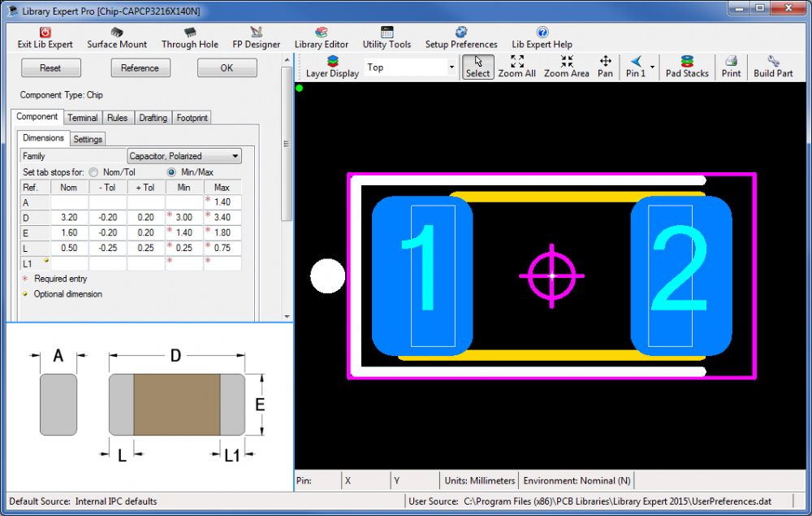Select the Min/Max radio button
The image size is (812, 516).
point(171,172)
